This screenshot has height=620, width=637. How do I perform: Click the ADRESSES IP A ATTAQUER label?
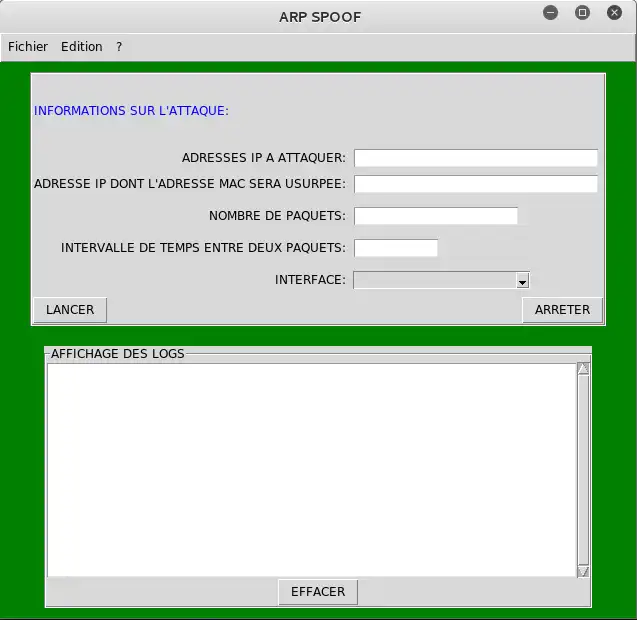coord(264,158)
